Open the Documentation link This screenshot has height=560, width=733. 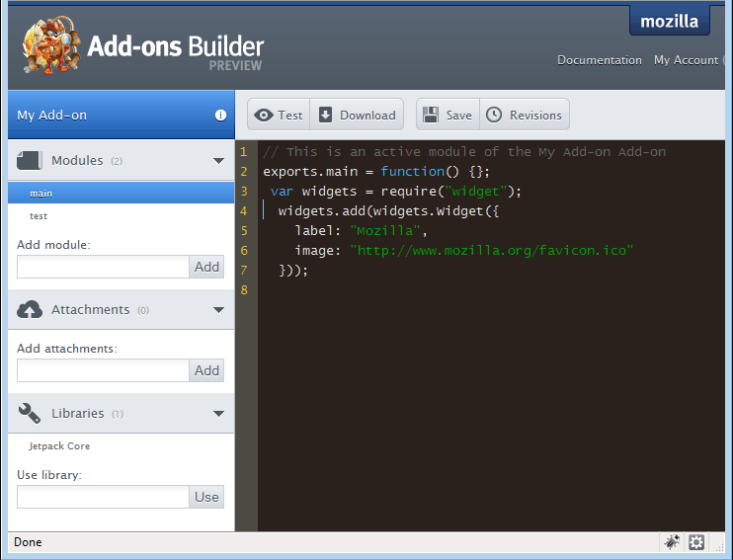[x=600, y=60]
